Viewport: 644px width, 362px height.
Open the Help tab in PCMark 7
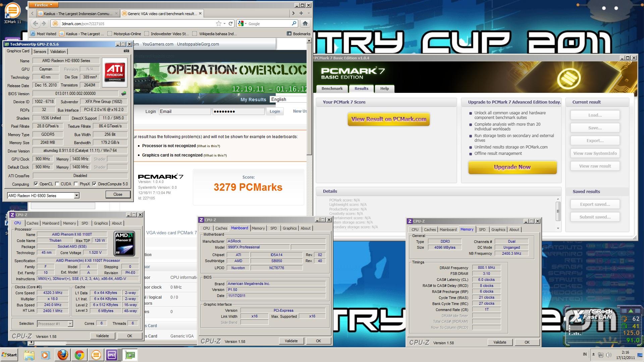click(384, 88)
